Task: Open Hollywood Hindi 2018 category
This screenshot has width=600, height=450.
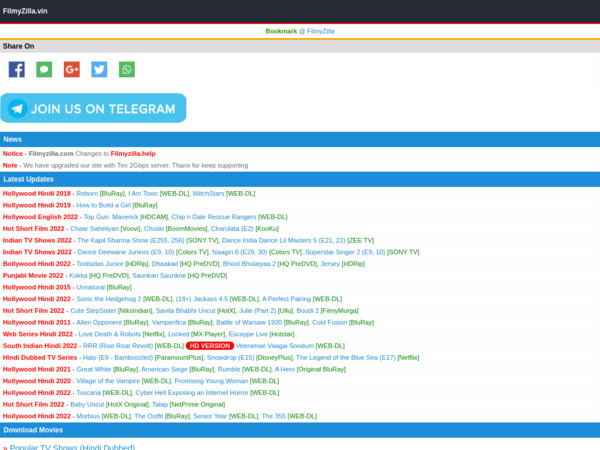Action: [x=37, y=194]
